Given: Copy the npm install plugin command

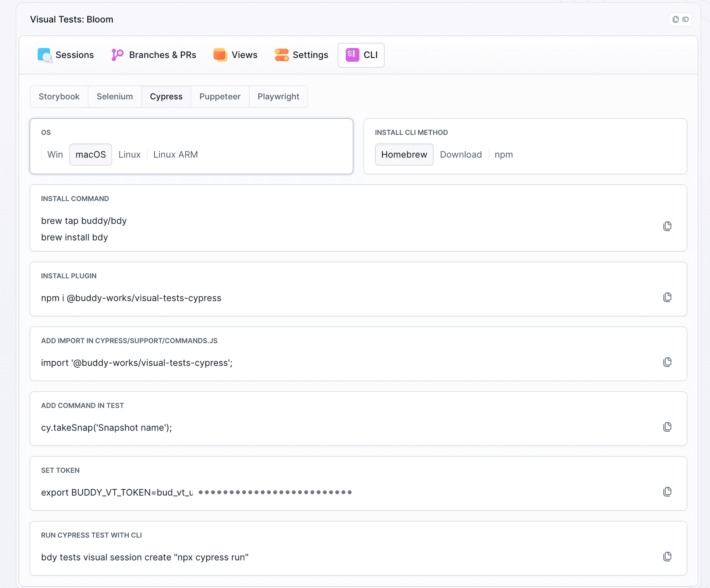Looking at the screenshot, I should tap(667, 297).
